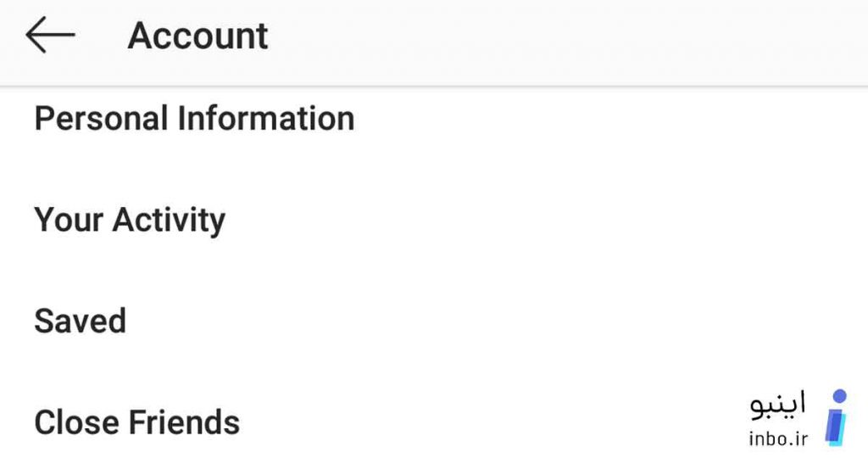The width and height of the screenshot is (868, 458).
Task: Click the inbo brand logo in the corner
Action: tap(836, 417)
